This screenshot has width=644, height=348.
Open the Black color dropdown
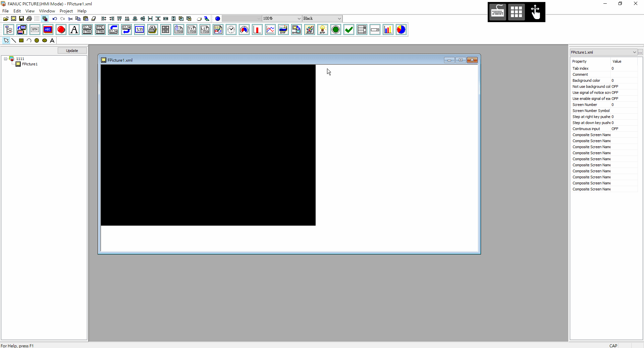tap(339, 19)
